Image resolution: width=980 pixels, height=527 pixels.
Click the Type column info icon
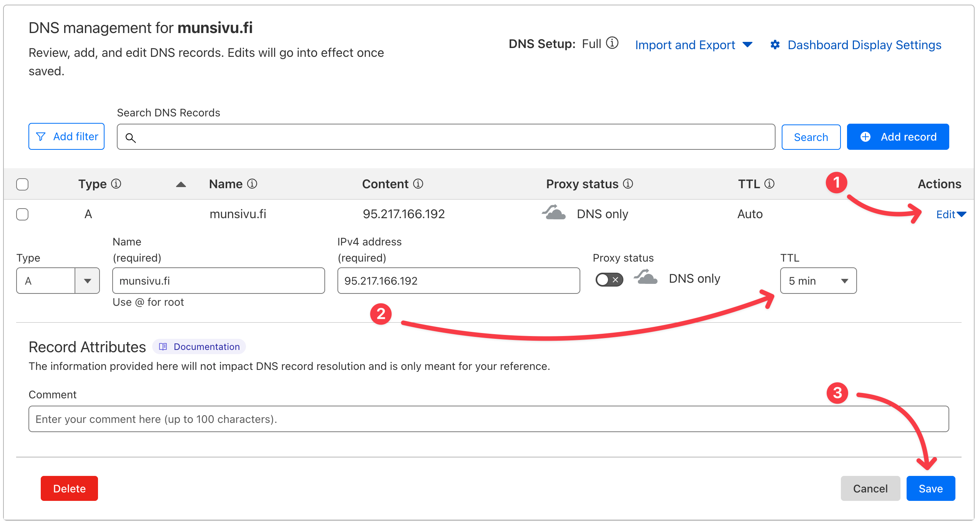pos(116,184)
